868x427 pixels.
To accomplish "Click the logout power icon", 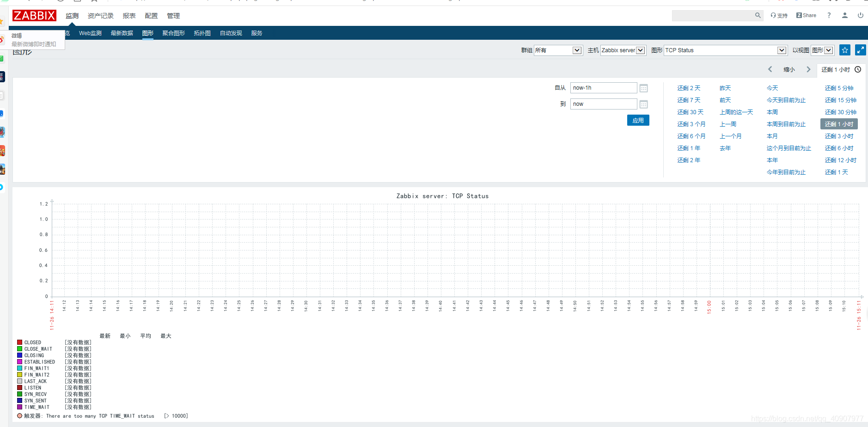I will (x=861, y=15).
